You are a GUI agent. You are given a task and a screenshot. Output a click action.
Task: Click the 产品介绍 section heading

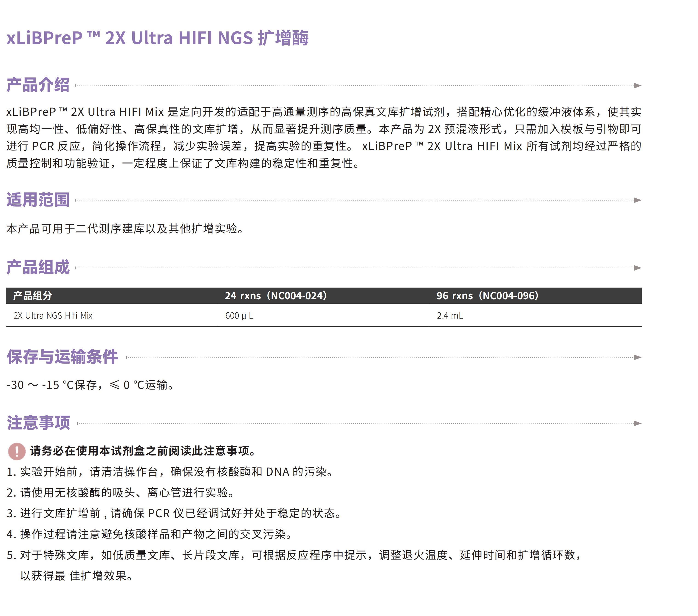38,85
